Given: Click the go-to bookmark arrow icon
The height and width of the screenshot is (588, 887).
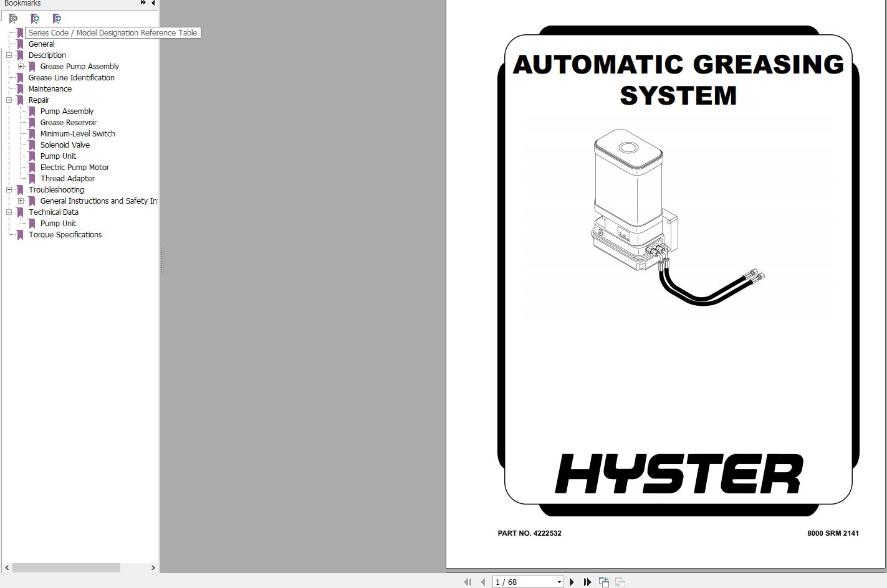Looking at the screenshot, I should point(57,19).
